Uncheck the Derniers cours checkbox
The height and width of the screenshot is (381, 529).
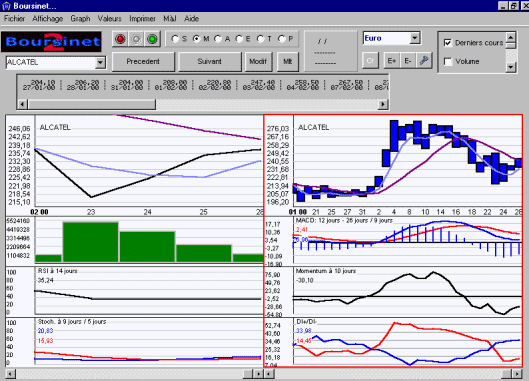click(x=448, y=43)
